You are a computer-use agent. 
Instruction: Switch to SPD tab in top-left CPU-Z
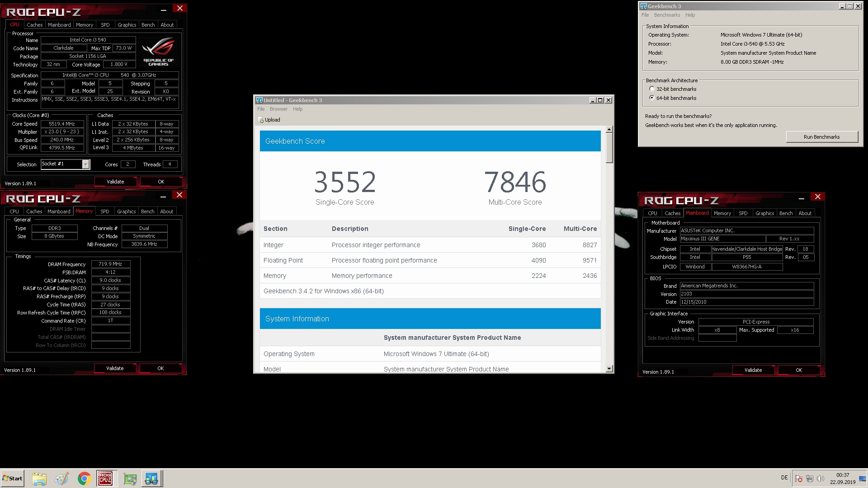pyautogui.click(x=105, y=25)
